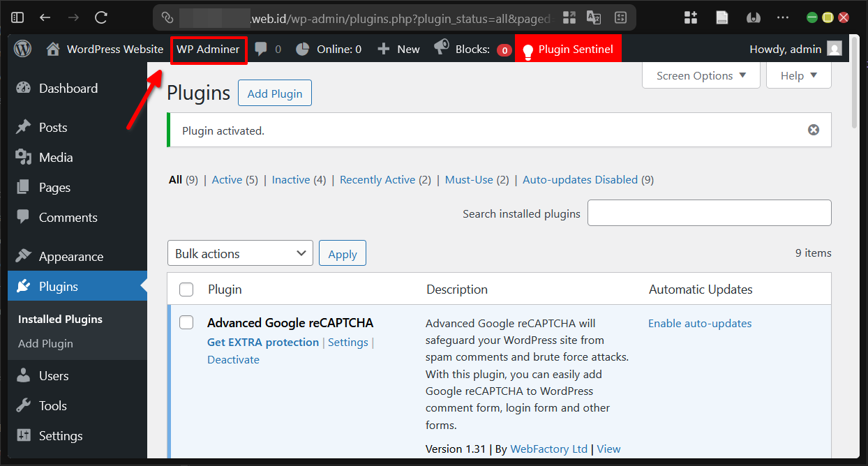This screenshot has width=868, height=466.
Task: Check the Advanced Google reCAPTCHA plugin checkbox
Action: [x=186, y=322]
